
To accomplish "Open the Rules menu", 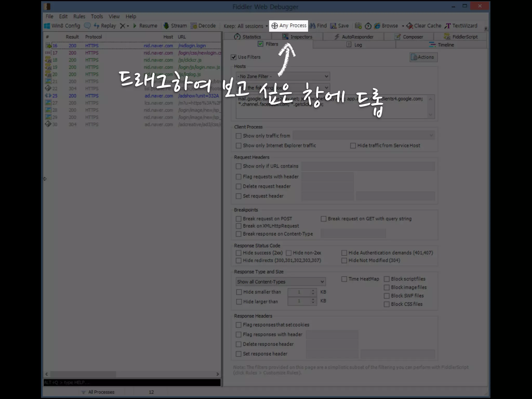I will (x=79, y=16).
